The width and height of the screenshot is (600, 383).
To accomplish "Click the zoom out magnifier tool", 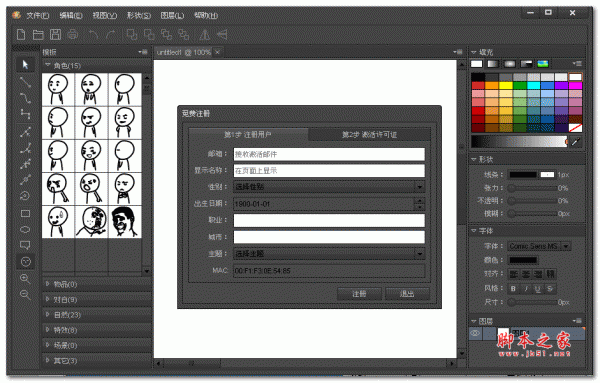I will coord(25,295).
